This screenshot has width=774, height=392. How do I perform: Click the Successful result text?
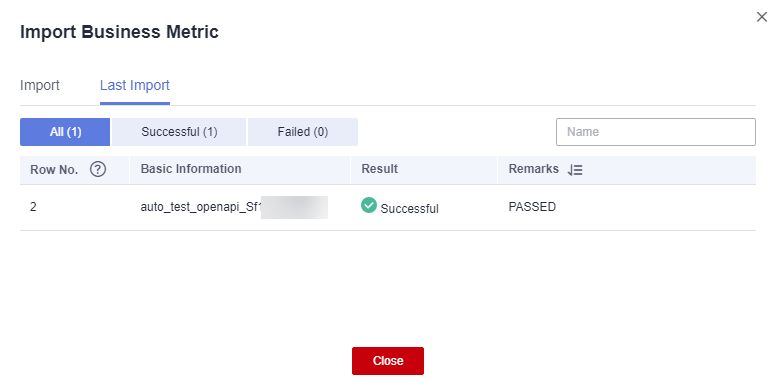(x=409, y=209)
